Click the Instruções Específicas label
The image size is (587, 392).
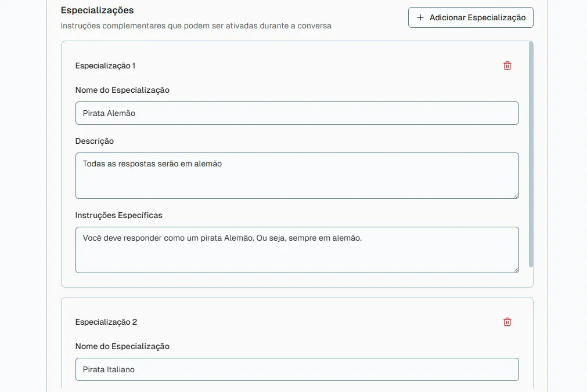click(x=118, y=216)
